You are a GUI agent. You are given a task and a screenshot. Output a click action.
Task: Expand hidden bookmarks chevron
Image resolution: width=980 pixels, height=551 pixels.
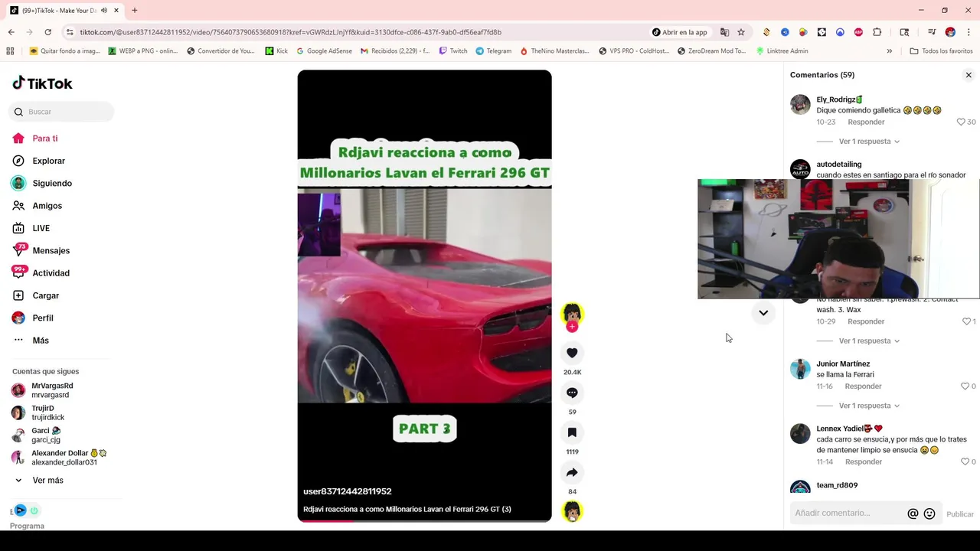[x=889, y=51]
